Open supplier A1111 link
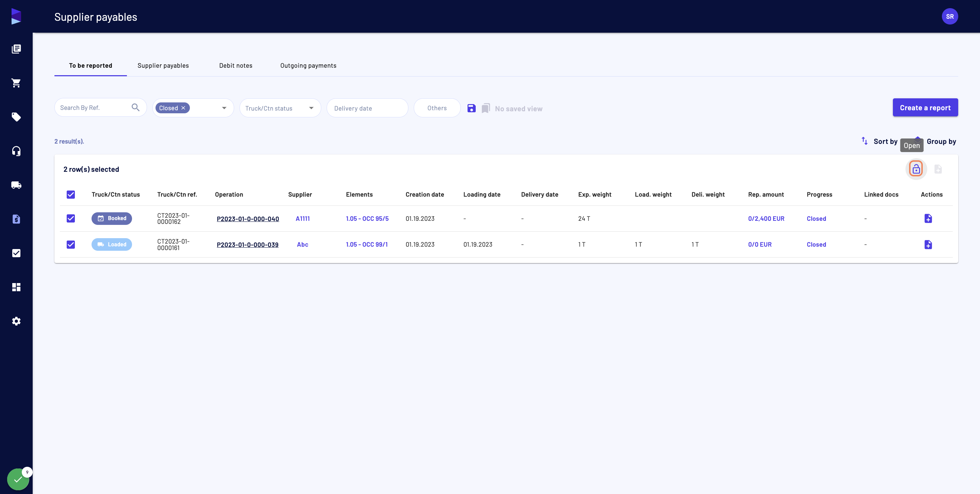The height and width of the screenshot is (494, 980). pyautogui.click(x=303, y=219)
